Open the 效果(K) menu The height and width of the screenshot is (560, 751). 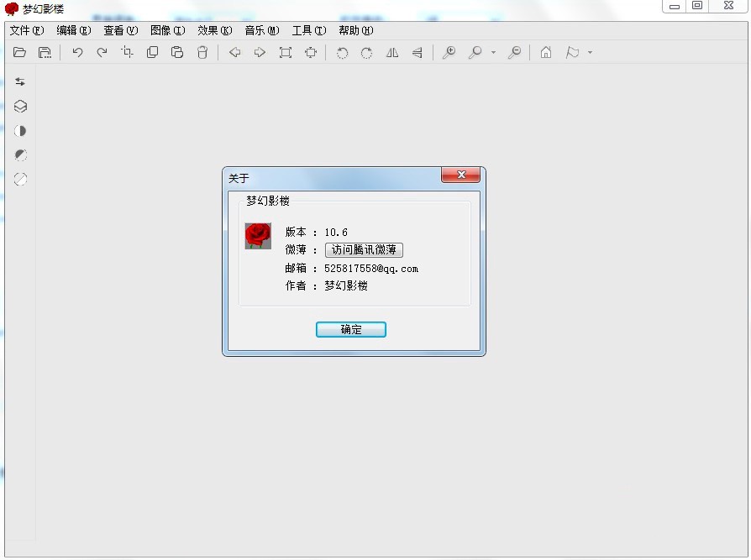(x=214, y=30)
